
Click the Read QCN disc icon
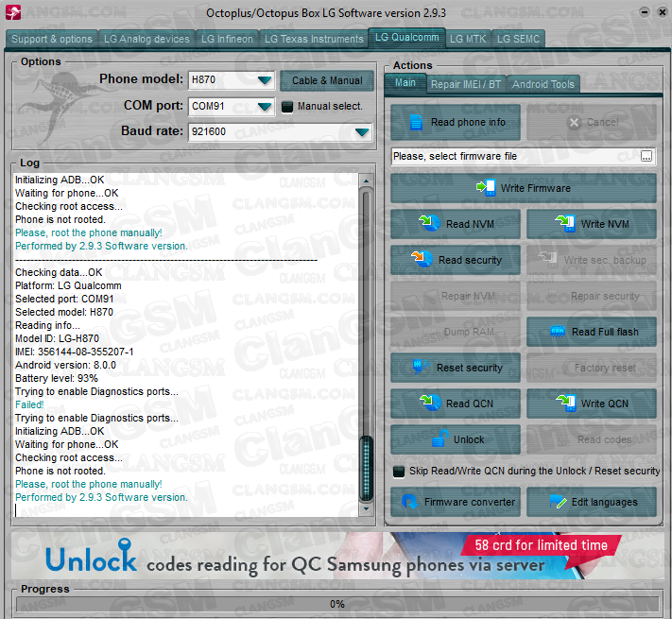point(430,403)
